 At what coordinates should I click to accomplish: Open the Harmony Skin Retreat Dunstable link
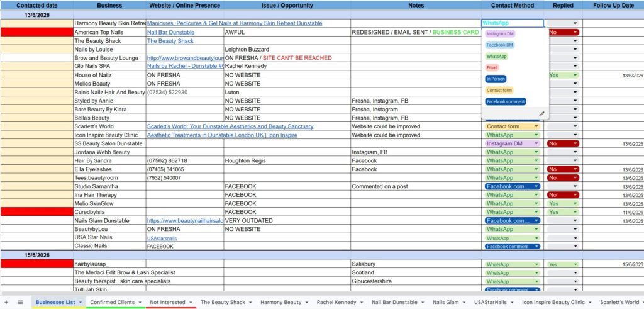[235, 23]
